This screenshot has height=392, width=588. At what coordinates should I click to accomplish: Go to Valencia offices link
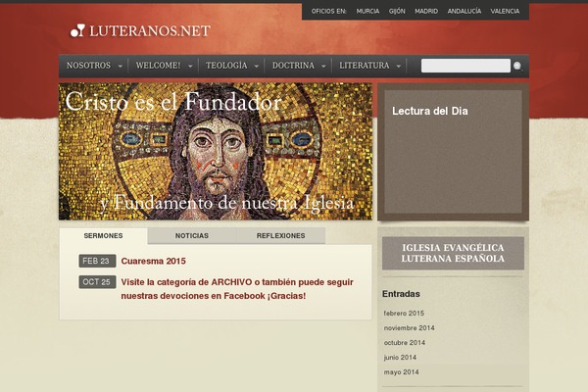click(505, 11)
